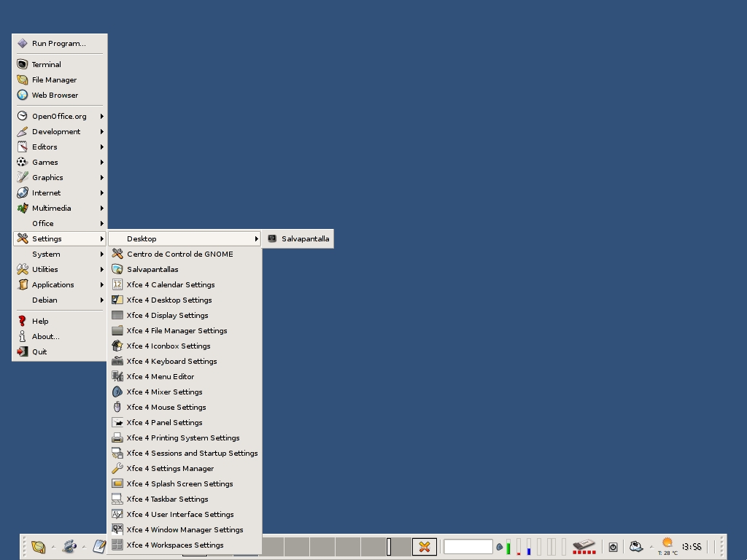Adjust the green volume level bar

pyautogui.click(x=508, y=547)
